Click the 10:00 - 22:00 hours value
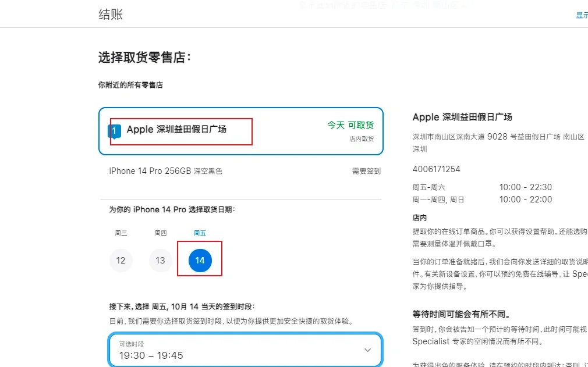This screenshot has height=367, width=588. [525, 199]
